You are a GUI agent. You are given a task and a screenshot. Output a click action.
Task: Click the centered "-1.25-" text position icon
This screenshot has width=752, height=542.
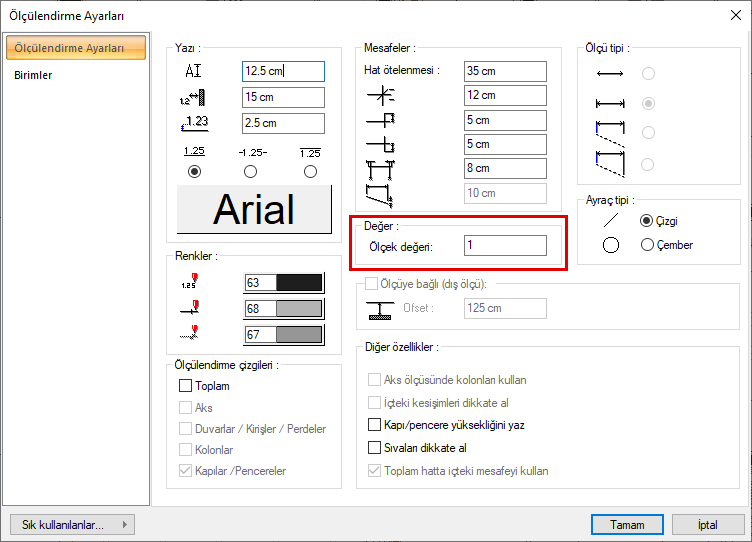[x=252, y=153]
